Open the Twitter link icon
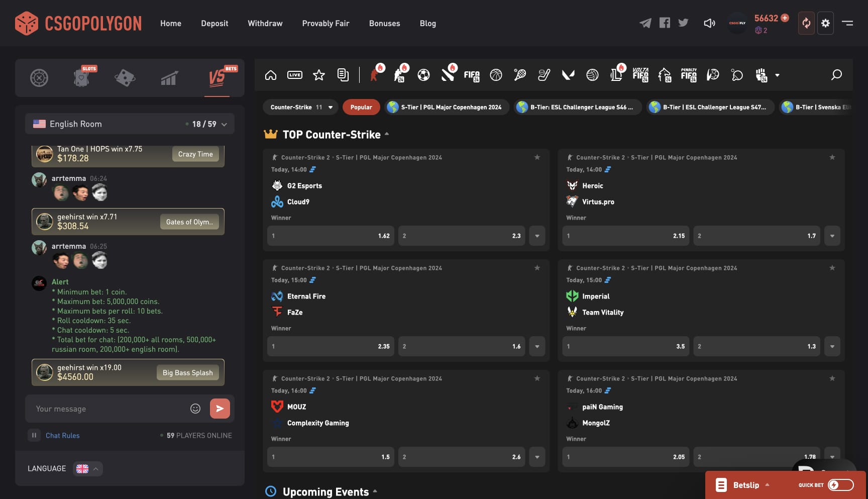868x499 pixels. coord(683,23)
